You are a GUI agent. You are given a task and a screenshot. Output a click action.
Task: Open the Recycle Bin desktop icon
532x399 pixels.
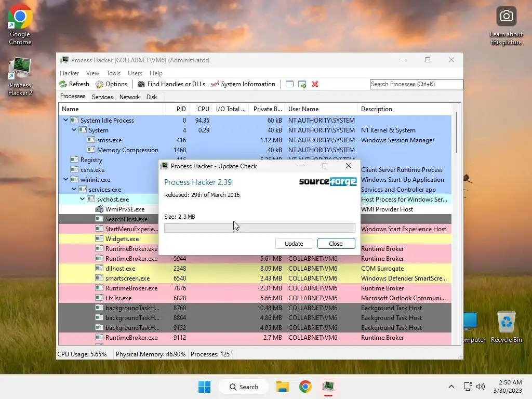pos(506,327)
